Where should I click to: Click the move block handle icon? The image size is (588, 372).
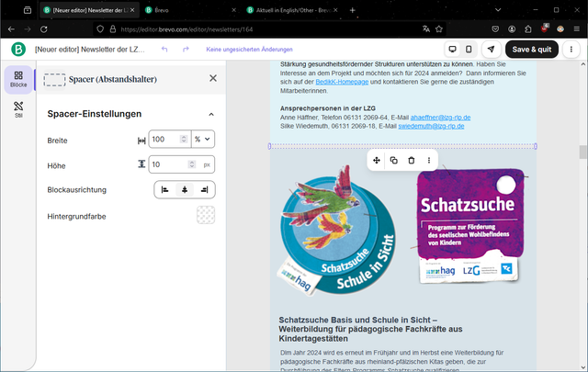point(377,161)
